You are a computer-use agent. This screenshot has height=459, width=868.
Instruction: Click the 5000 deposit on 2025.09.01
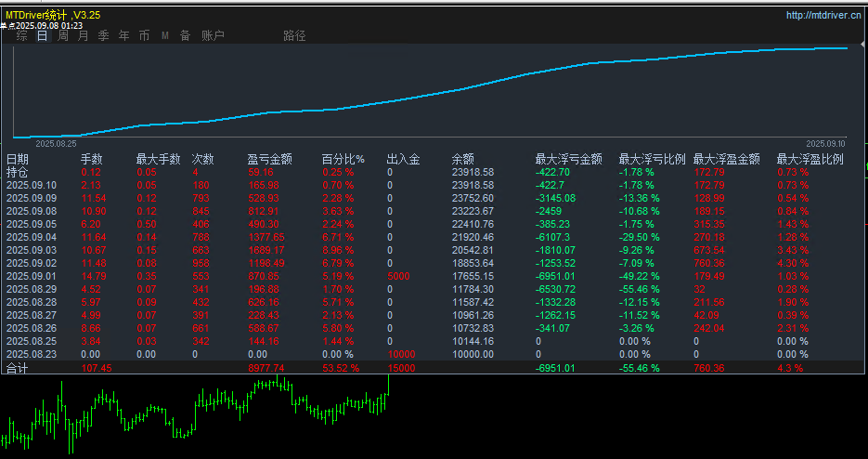(x=398, y=276)
